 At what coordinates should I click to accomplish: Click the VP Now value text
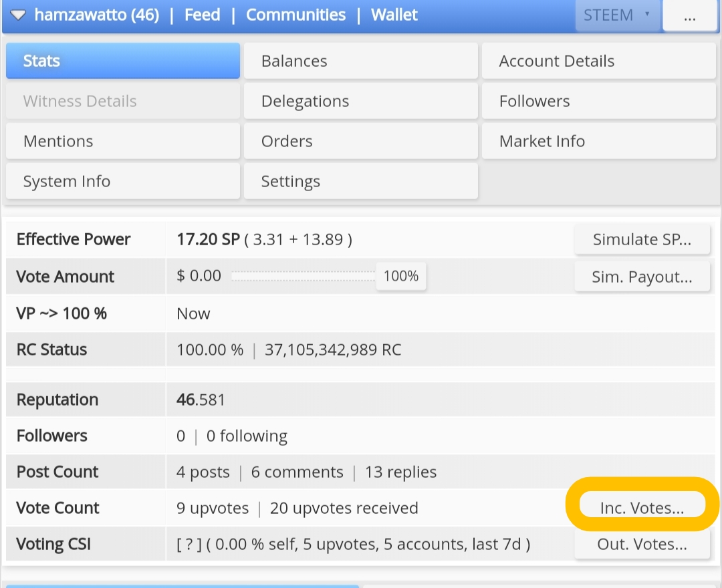(x=193, y=314)
